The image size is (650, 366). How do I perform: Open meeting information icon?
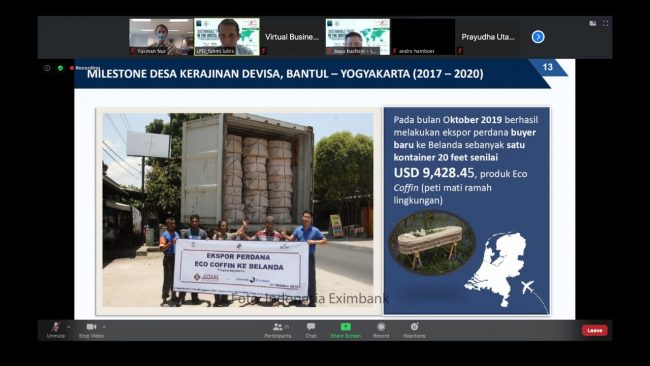click(47, 68)
